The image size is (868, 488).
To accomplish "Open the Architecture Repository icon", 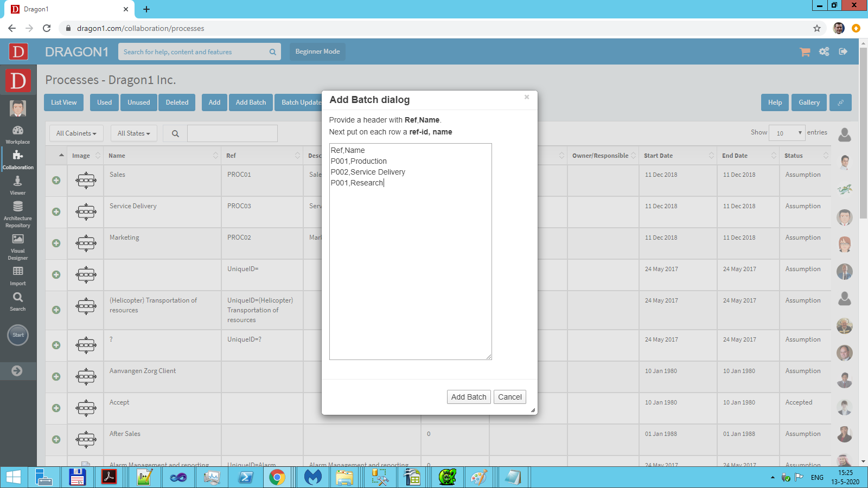I will click(18, 214).
